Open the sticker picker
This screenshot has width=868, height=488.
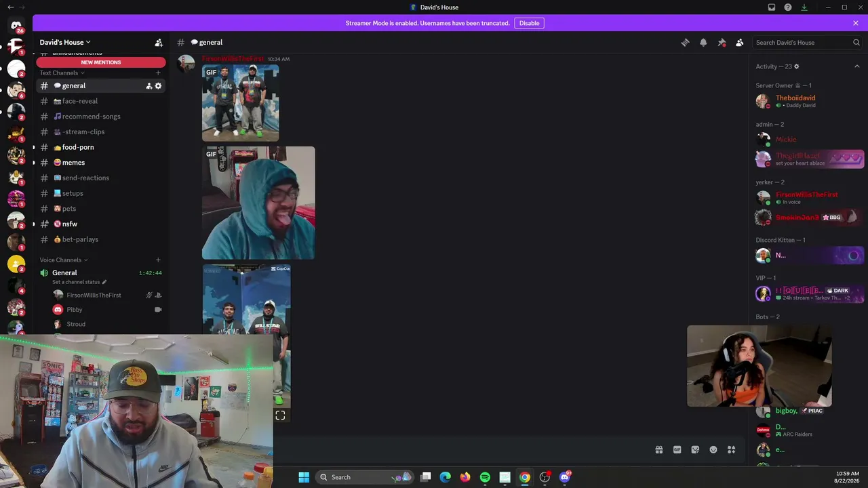click(695, 449)
